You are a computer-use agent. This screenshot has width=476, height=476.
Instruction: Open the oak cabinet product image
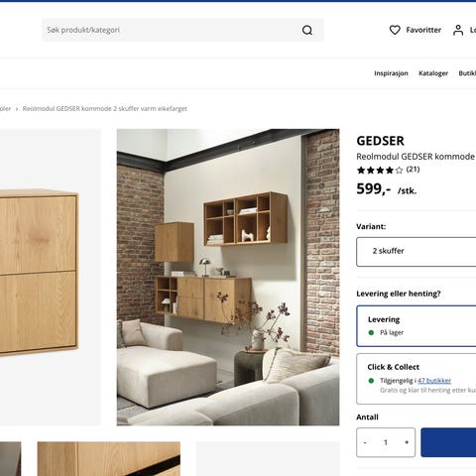pyautogui.click(x=51, y=277)
